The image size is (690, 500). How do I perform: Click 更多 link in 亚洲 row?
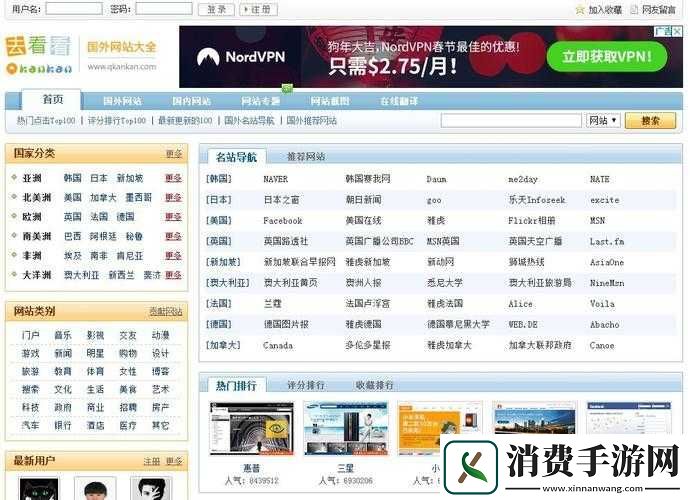click(x=173, y=178)
